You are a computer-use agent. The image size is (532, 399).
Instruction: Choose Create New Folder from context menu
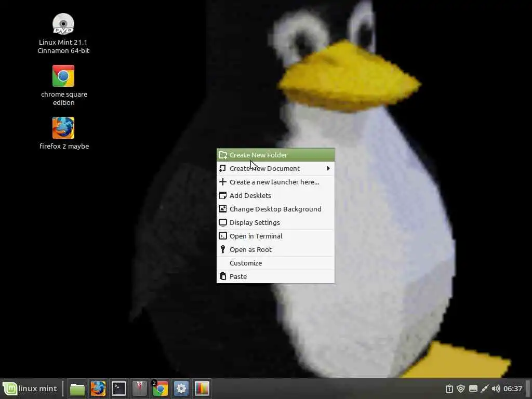point(275,155)
